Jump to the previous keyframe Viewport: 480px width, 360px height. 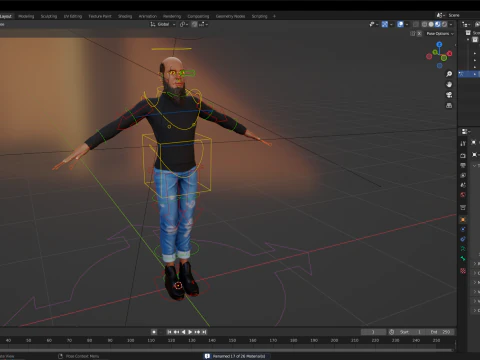pyautogui.click(x=176, y=332)
